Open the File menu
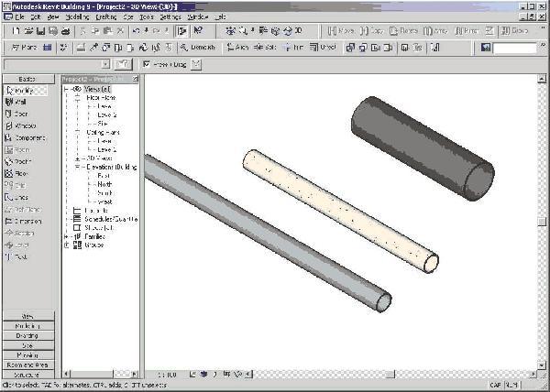Viewport: 550px width, 392px height. click(x=19, y=16)
